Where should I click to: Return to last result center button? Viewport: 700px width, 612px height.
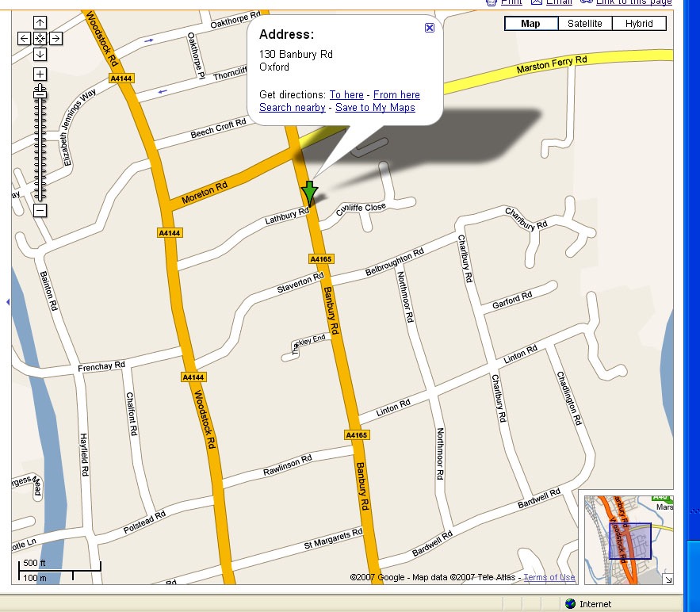40,38
